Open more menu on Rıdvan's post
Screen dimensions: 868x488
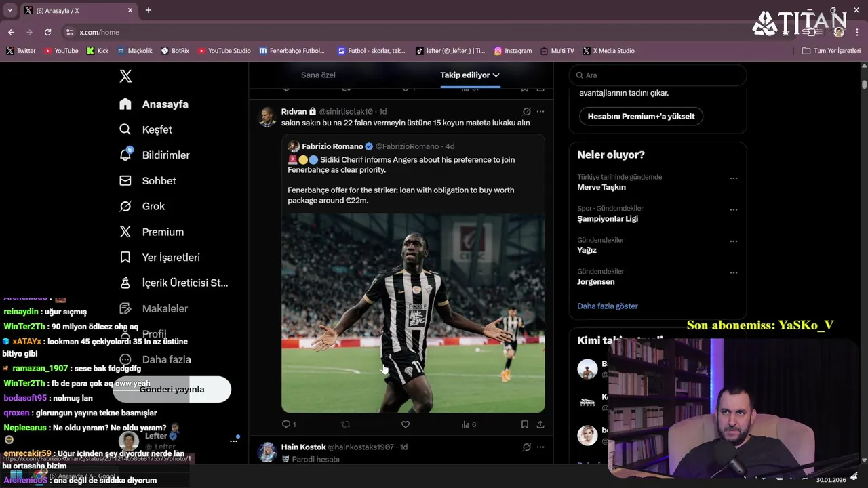[x=540, y=111]
